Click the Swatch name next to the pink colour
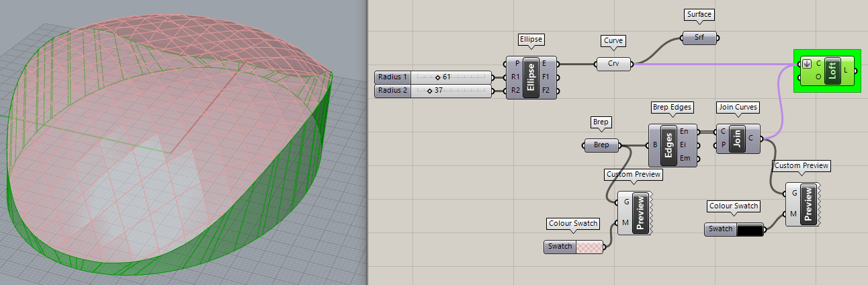This screenshot has width=868, height=285. point(560,247)
